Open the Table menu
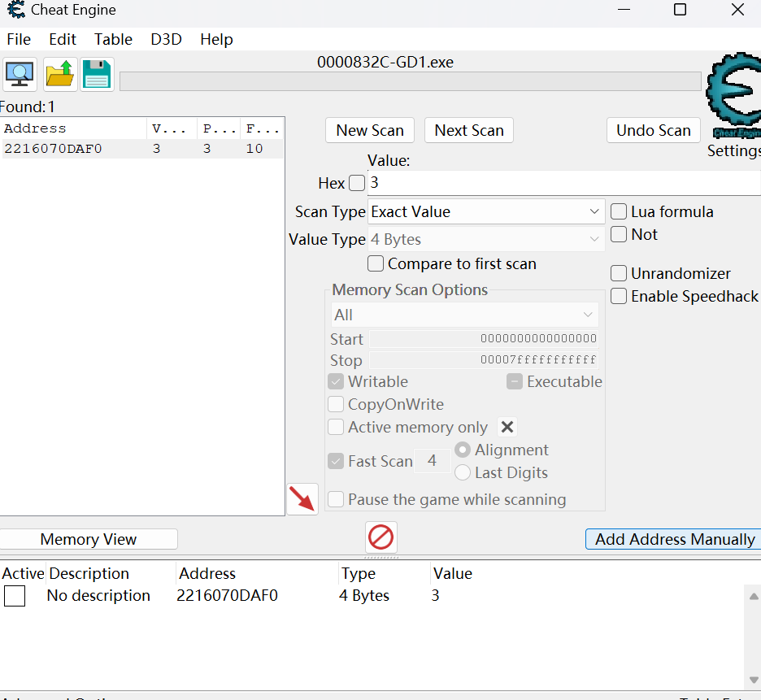 (x=113, y=39)
